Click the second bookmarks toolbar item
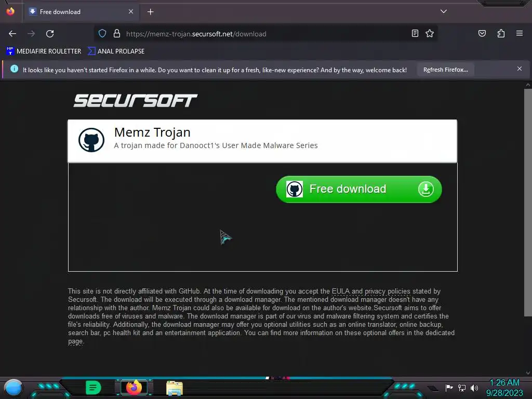Screen dimensions: 532x399 click(x=116, y=51)
